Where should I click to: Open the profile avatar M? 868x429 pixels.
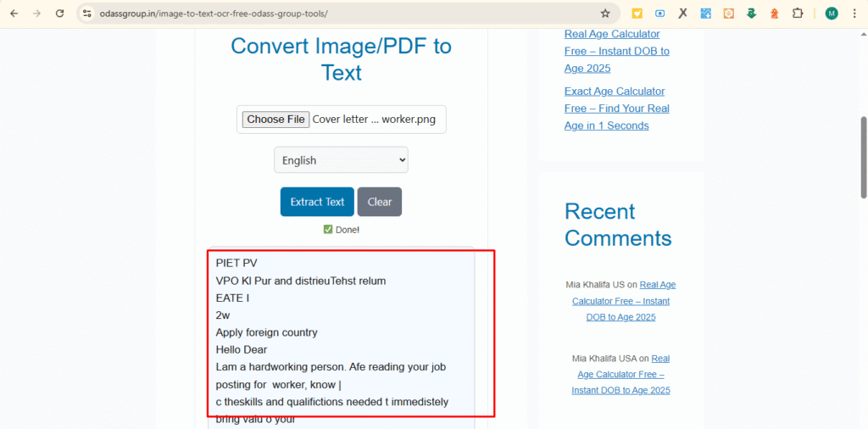click(832, 14)
